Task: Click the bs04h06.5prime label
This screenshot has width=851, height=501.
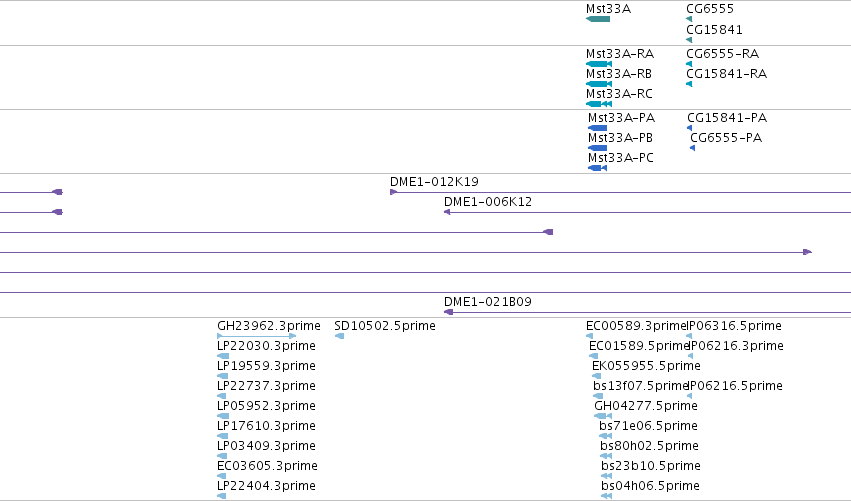Action: [650, 486]
